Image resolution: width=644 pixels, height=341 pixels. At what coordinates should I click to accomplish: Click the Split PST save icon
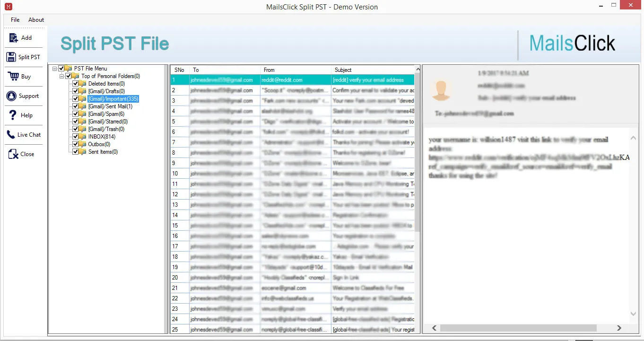tap(11, 57)
